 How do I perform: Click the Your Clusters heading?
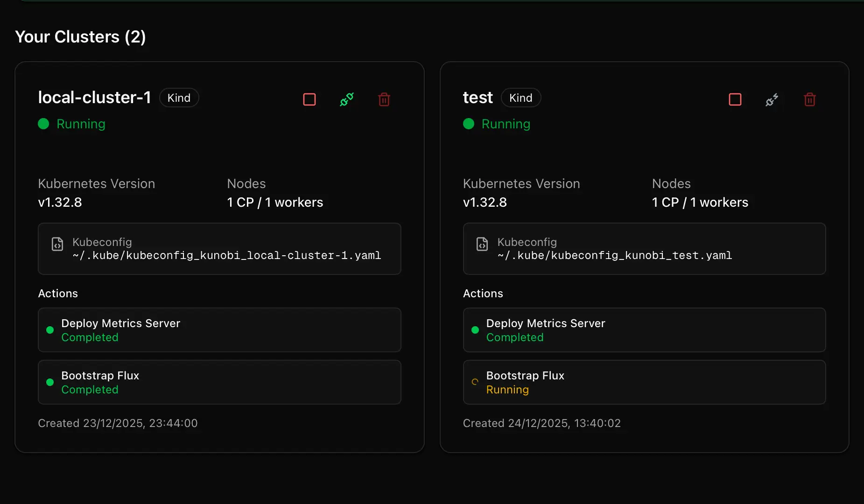(80, 36)
